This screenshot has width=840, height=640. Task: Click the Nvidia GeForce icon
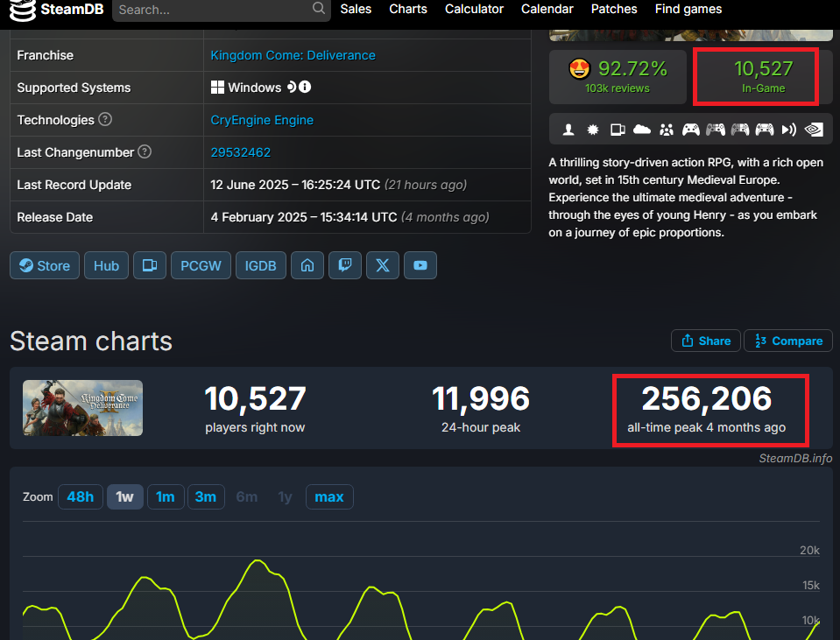coord(814,130)
